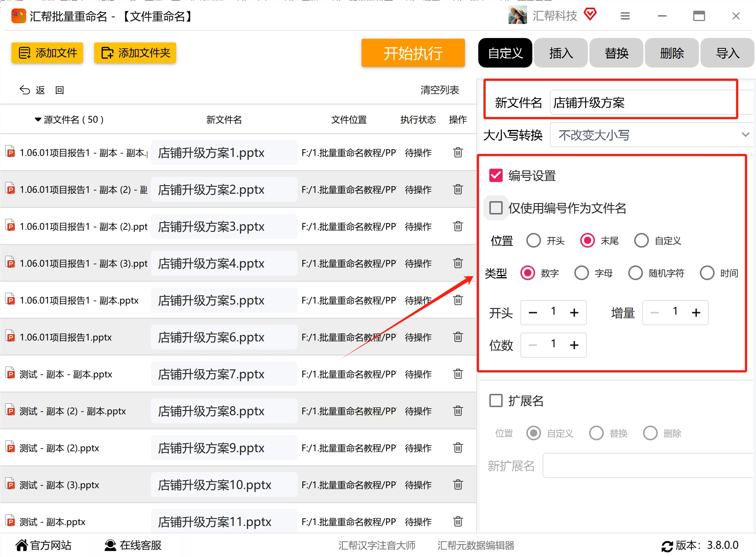This screenshot has width=756, height=557.
Task: Click the trash icon for the 店铺升级方案7.pptx row
Action: [458, 374]
